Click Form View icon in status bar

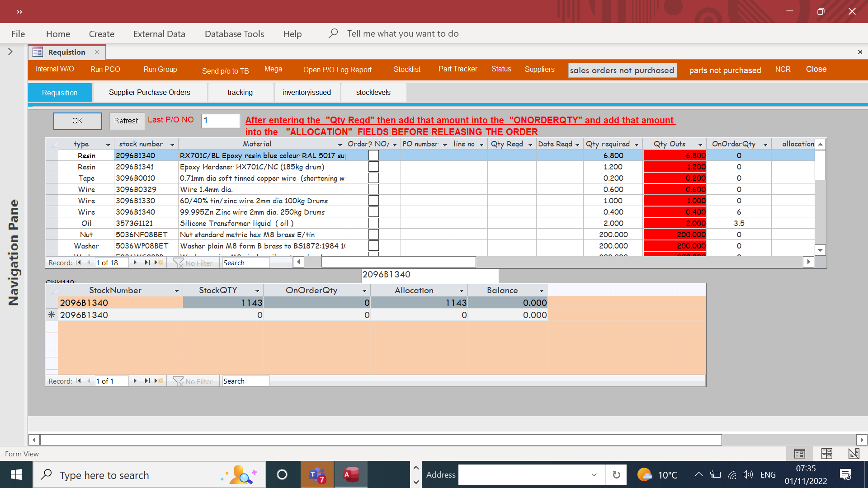(799, 454)
